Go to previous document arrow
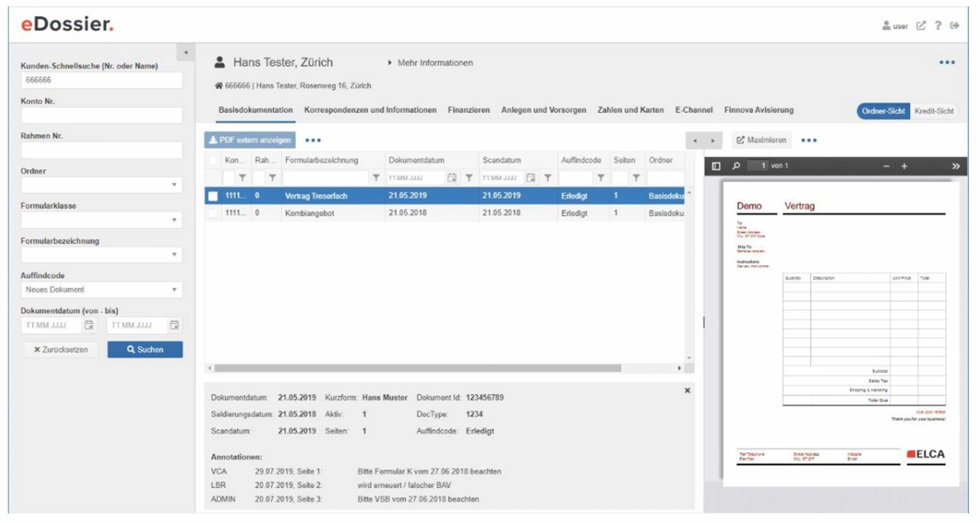Image resolution: width=980 pixels, height=523 pixels. [695, 141]
